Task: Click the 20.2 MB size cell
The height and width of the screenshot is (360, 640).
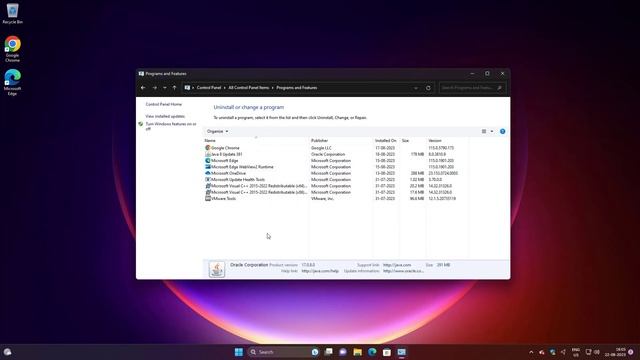Action: (417, 186)
